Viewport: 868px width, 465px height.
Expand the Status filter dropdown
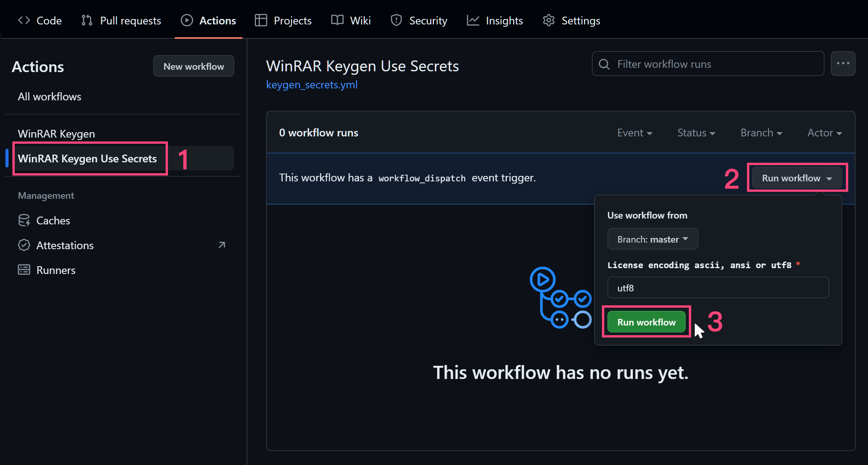point(696,133)
